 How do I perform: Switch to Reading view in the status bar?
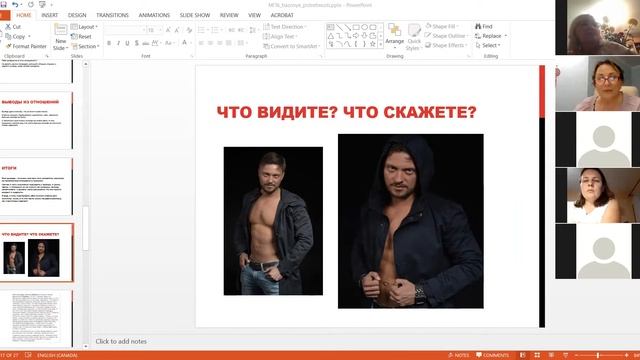[x=551, y=355]
